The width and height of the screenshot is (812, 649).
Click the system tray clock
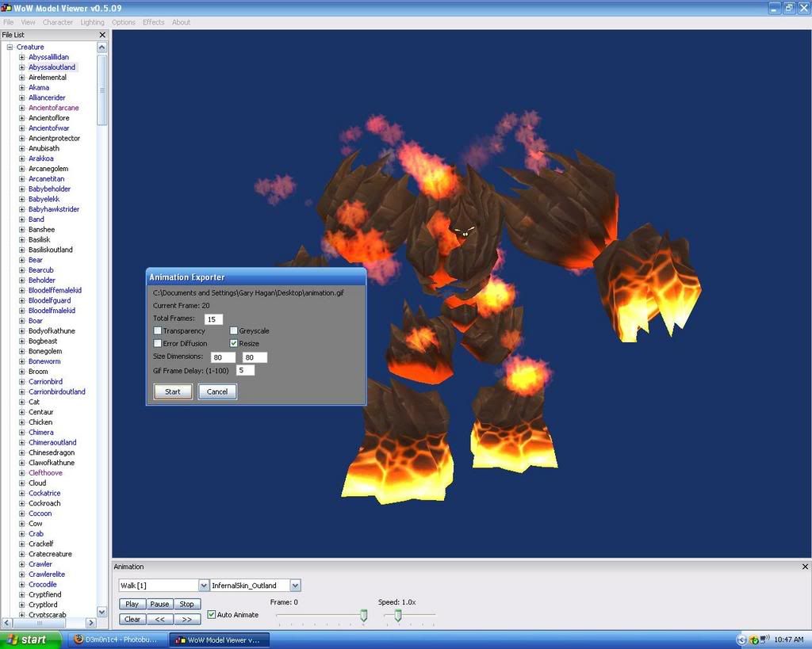click(789, 639)
